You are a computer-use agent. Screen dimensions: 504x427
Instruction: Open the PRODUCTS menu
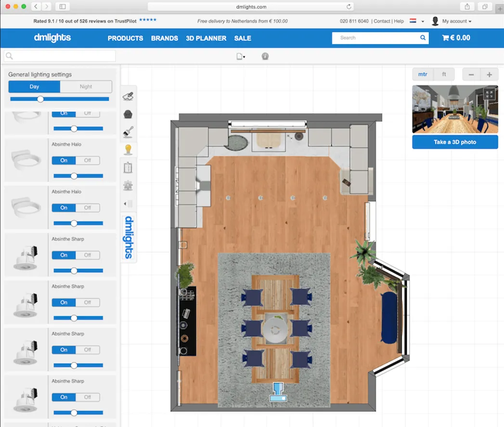(x=125, y=38)
